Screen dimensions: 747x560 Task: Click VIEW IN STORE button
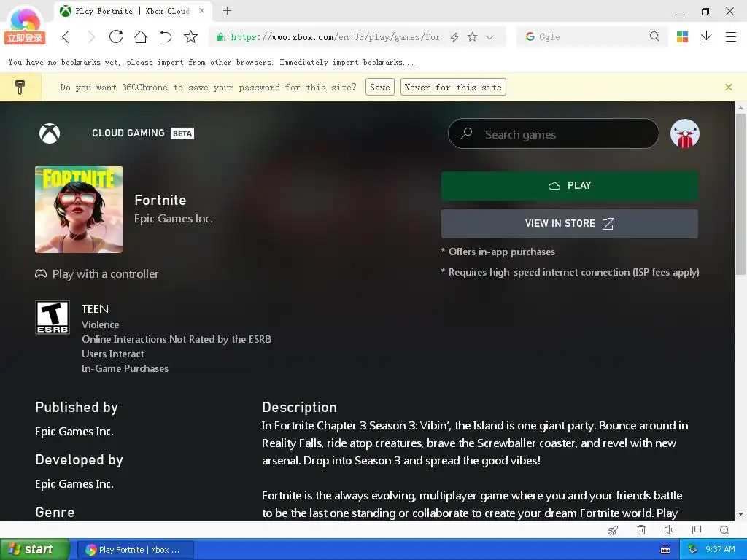(x=569, y=224)
